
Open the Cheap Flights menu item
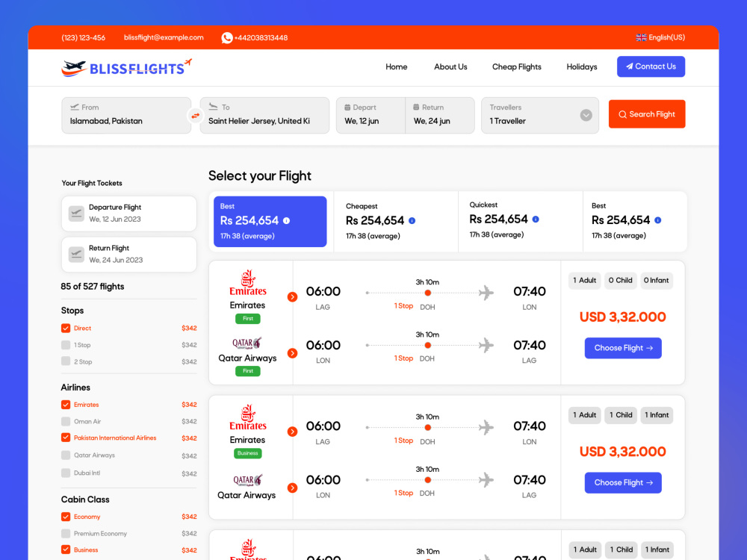pos(517,67)
